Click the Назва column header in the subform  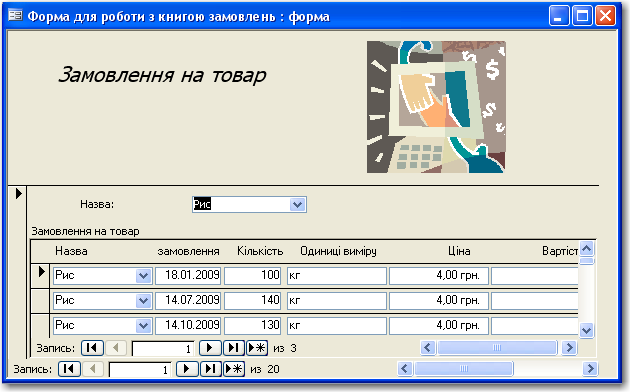71,251
